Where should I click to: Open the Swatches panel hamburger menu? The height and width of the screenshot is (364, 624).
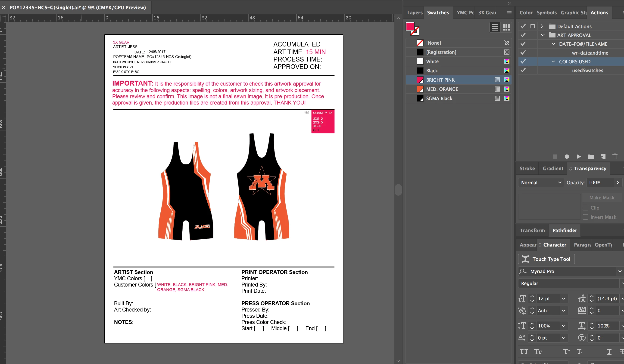[509, 13]
